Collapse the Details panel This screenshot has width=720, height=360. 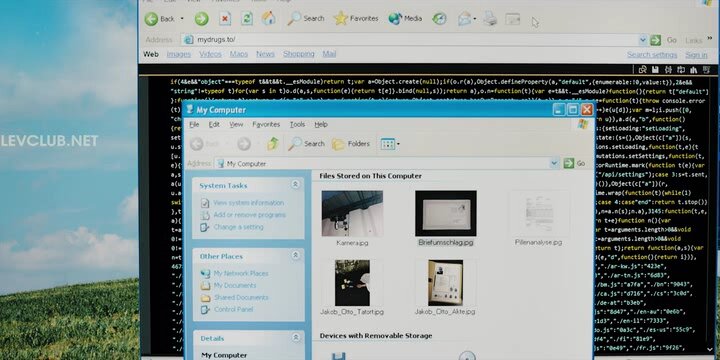click(295, 338)
